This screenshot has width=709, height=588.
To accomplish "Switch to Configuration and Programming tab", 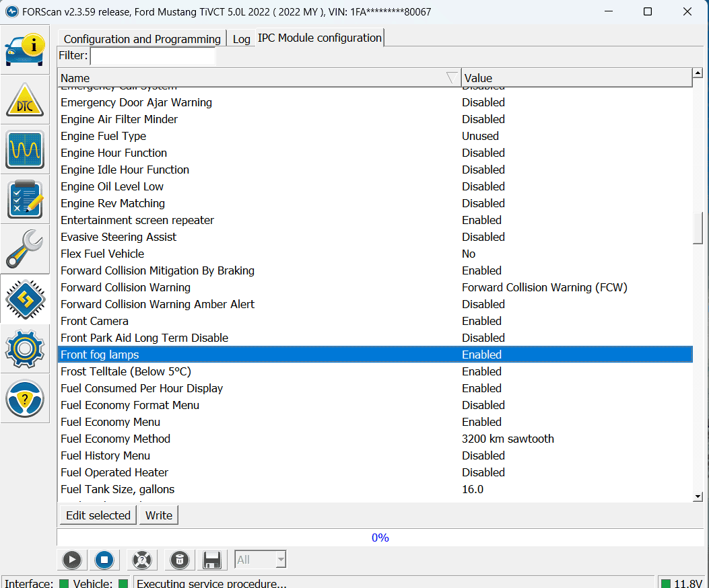I will click(x=142, y=39).
